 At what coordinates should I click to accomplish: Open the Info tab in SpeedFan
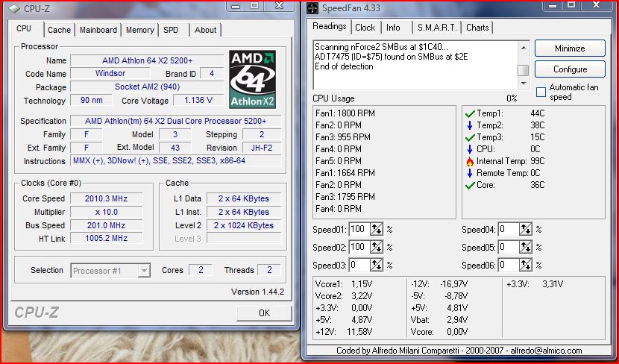coord(393,28)
